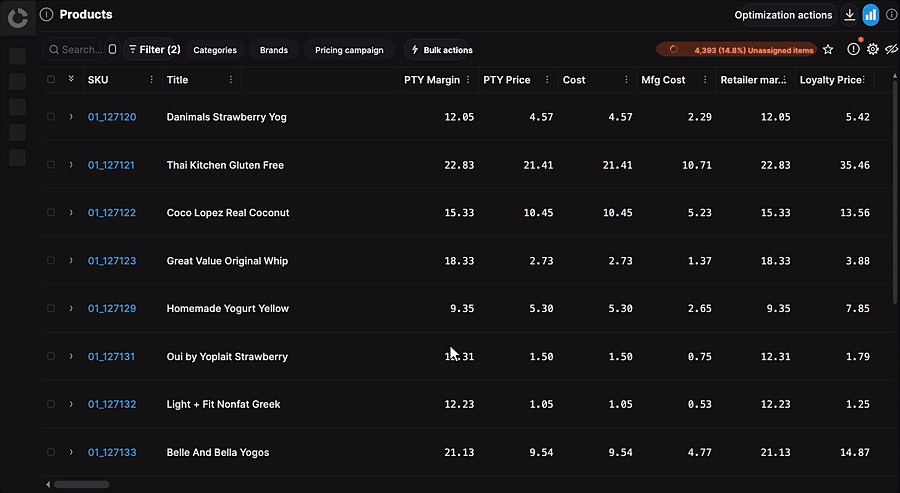Click the horizontal scrollbar thumb
The height and width of the screenshot is (493, 900).
tap(82, 484)
